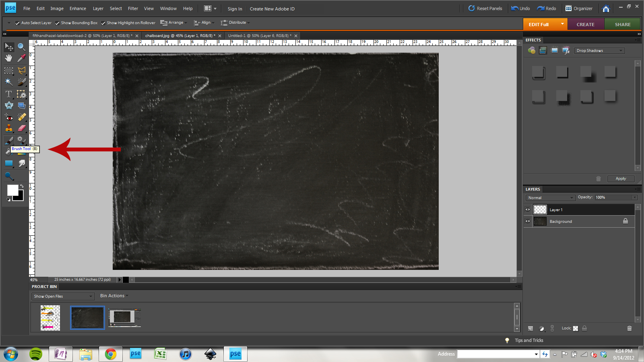Open the Drop Shadows effects dropdown
The image size is (644, 362).
599,50
